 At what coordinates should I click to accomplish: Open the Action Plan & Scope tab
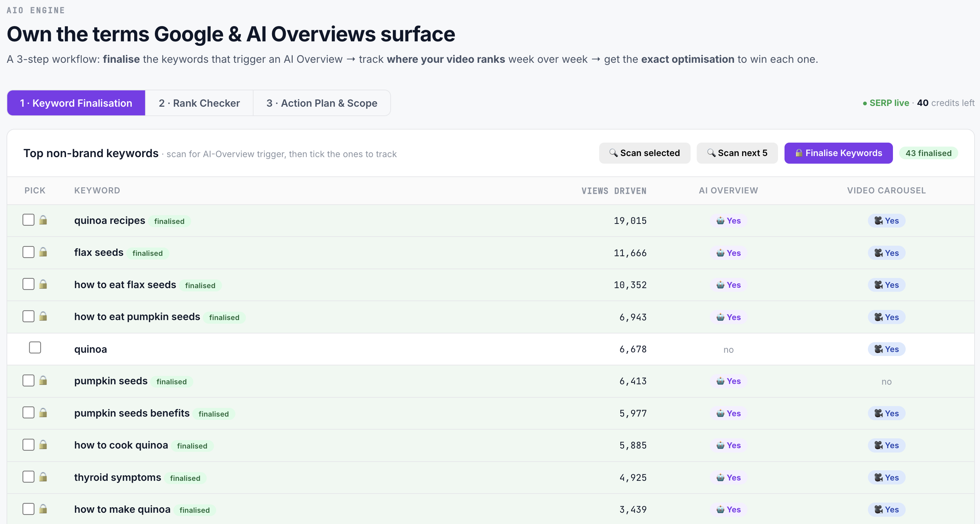(x=322, y=103)
